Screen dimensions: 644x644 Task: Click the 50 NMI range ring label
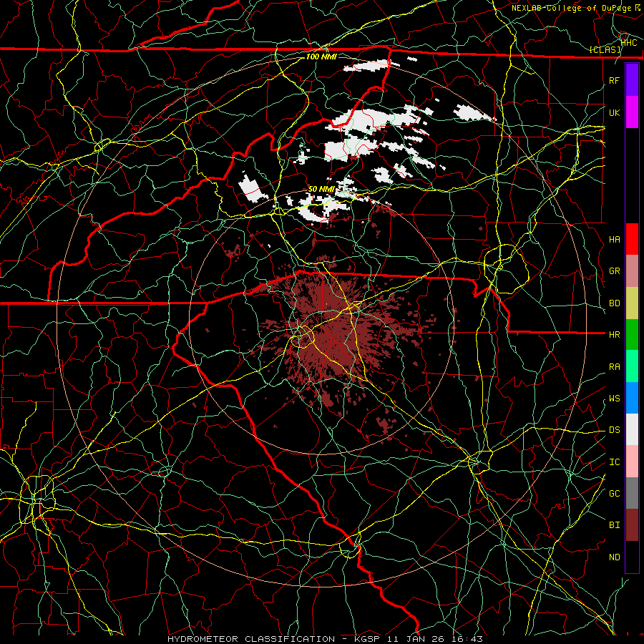(321, 189)
